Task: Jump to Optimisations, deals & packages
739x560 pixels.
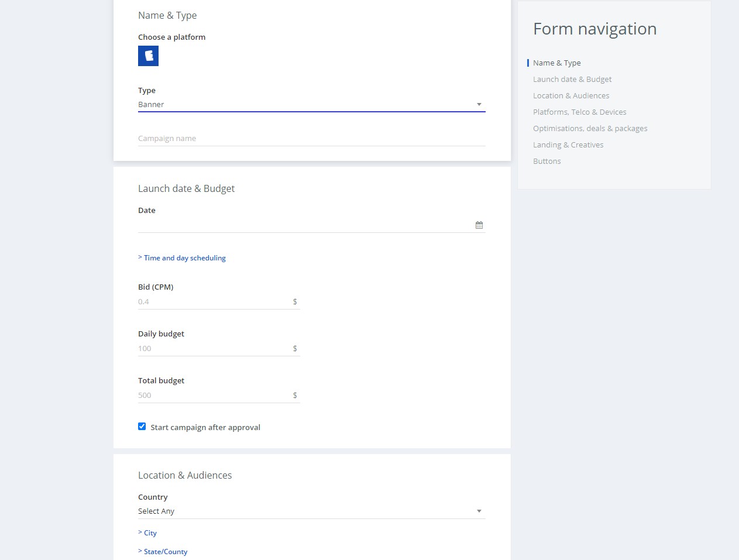Action: coord(590,129)
